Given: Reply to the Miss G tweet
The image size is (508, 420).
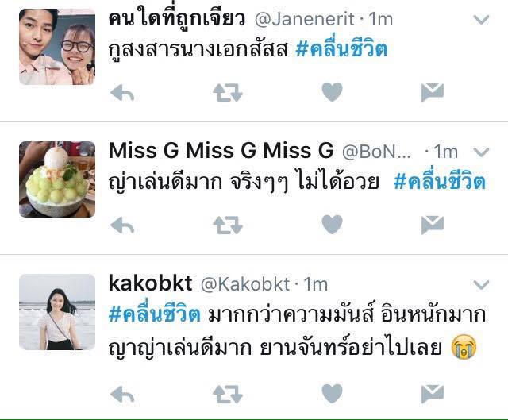Looking at the screenshot, I should (x=122, y=225).
